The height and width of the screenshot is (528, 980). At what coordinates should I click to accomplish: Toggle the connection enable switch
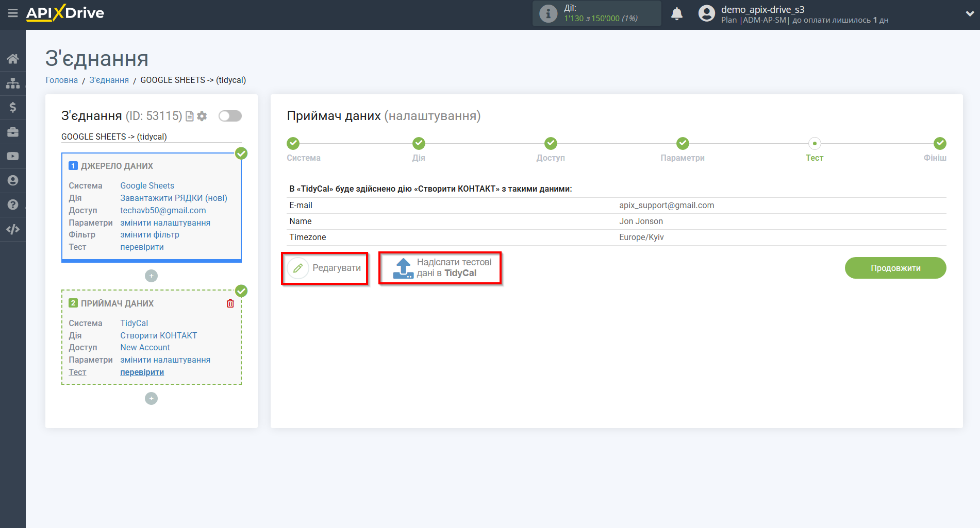coord(230,116)
